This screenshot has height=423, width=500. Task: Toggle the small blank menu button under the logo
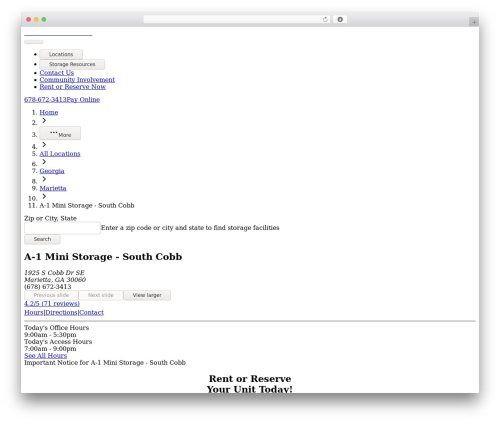34,42
